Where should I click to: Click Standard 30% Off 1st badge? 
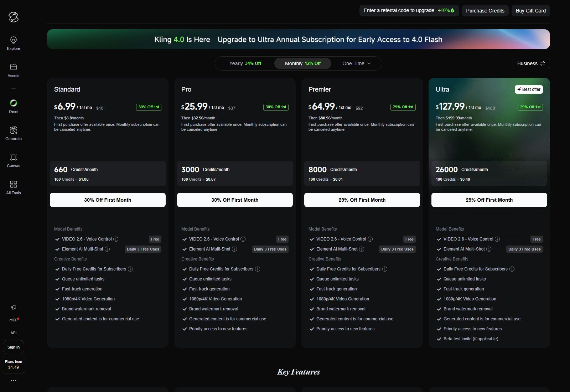pyautogui.click(x=149, y=107)
